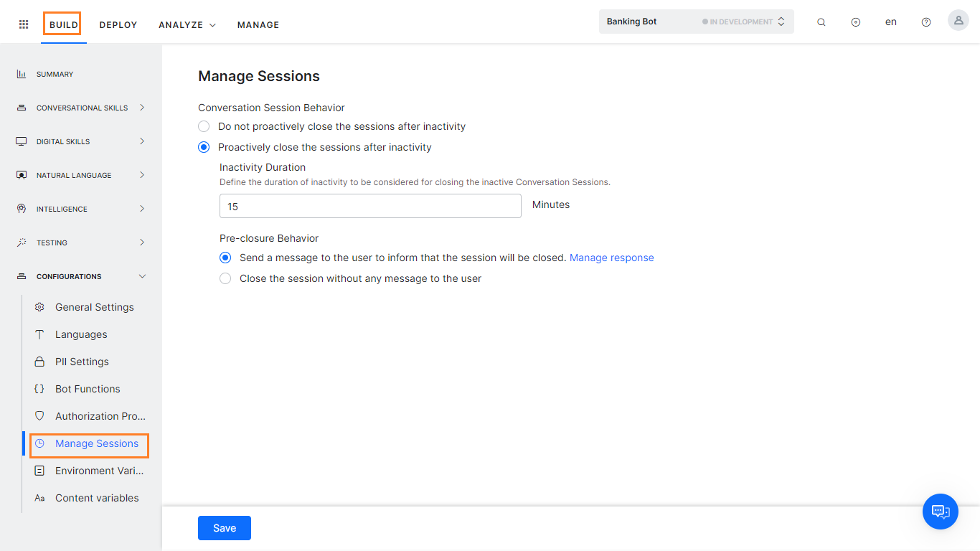The width and height of the screenshot is (980, 551).
Task: Click the Natural Language sidebar icon
Action: [x=22, y=175]
